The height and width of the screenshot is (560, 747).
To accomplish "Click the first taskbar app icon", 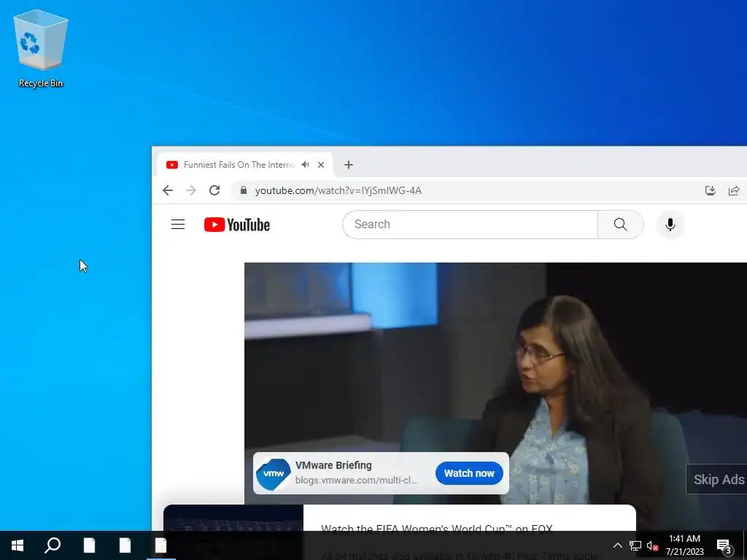I will [x=89, y=545].
